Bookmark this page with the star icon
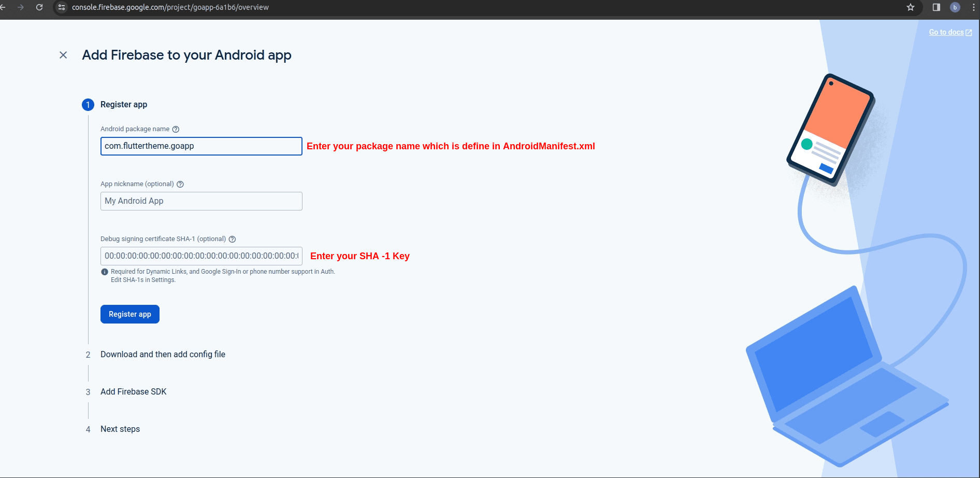Viewport: 980px width, 478px height. [x=911, y=7]
